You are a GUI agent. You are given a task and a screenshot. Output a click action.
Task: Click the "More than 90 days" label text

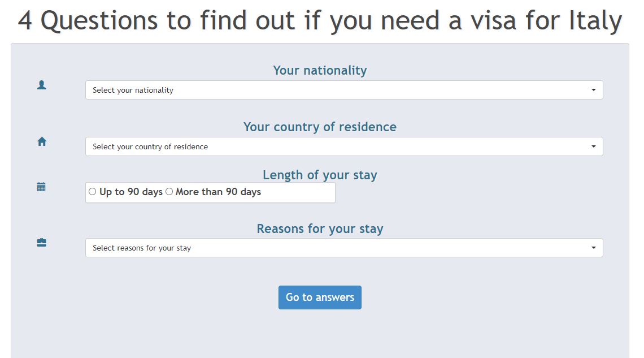(218, 192)
